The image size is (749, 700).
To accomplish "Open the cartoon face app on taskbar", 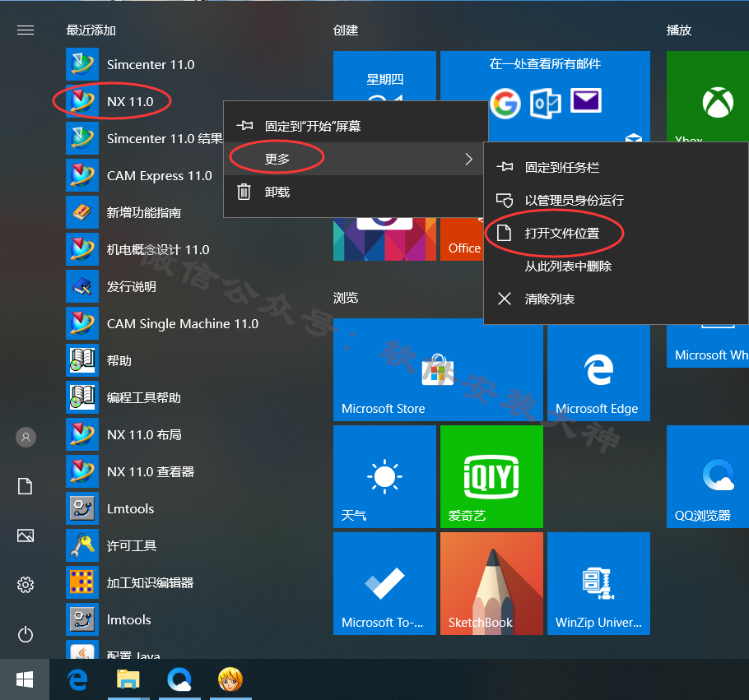I will (230, 679).
